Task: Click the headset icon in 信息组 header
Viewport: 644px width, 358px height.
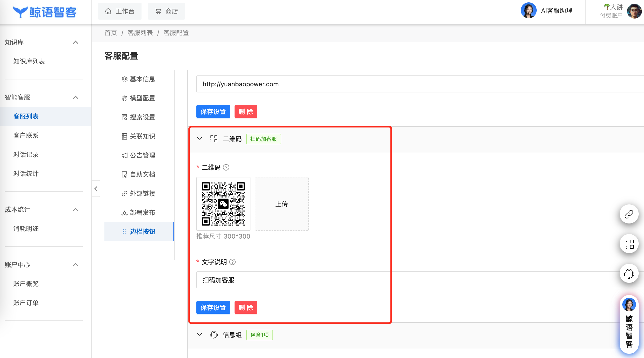Action: pyautogui.click(x=214, y=335)
